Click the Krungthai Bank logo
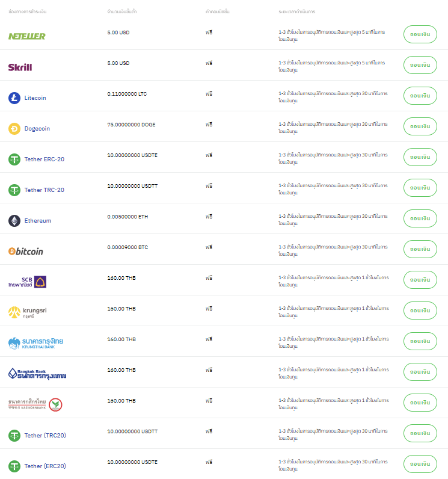 tap(35, 343)
